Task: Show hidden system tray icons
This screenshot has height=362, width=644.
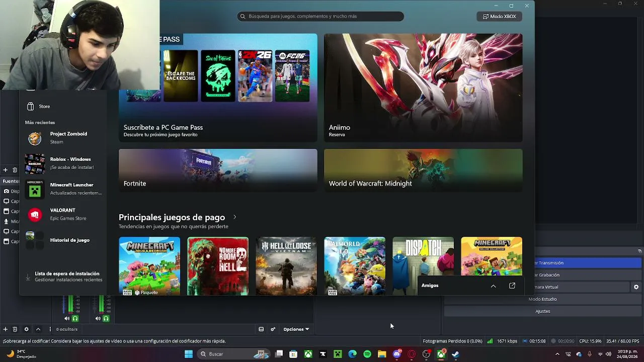Action: (x=557, y=354)
